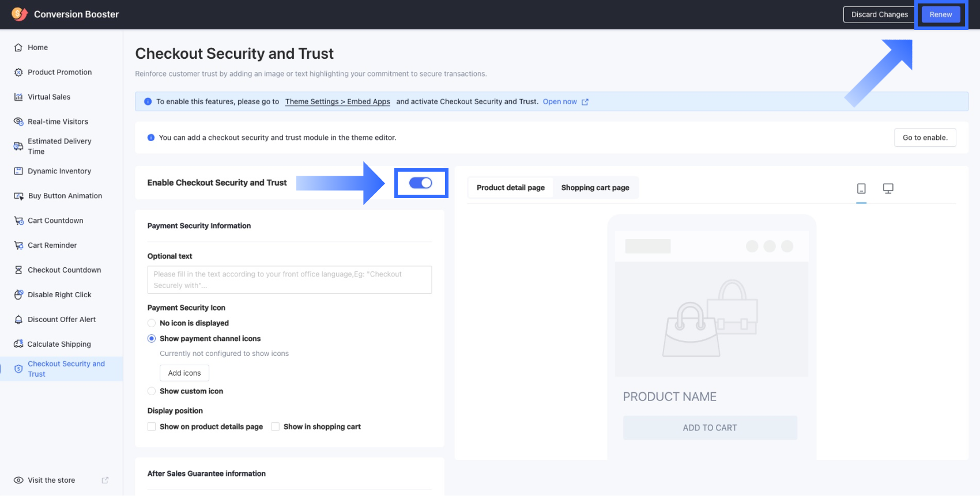
Task: Open Product Promotion from sidebar
Action: point(59,72)
